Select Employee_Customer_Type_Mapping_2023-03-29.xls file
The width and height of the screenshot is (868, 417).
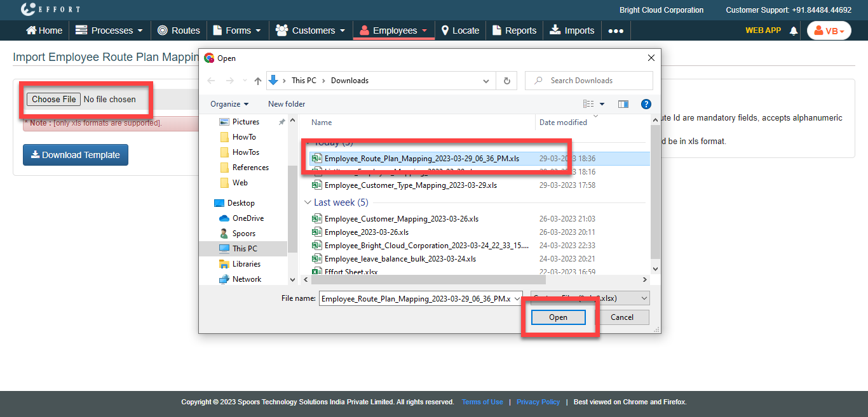coord(410,185)
